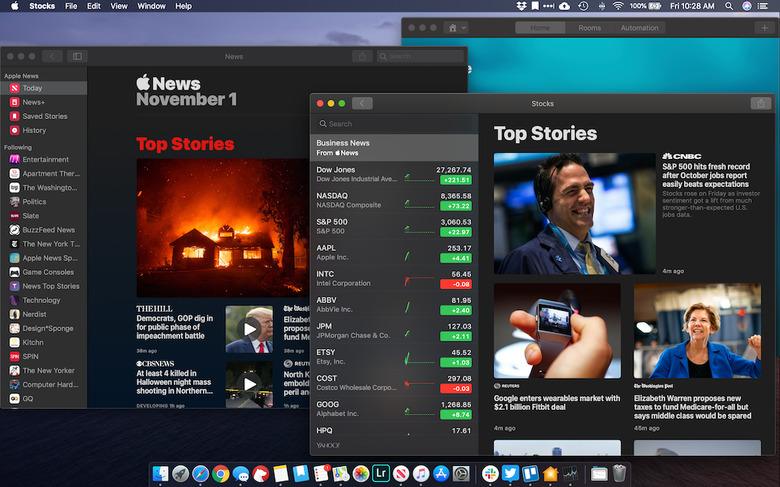The width and height of the screenshot is (780, 487).
Task: Open the Elizabeth Warren Medicare-for-all story in Stocks
Action: tap(692, 407)
